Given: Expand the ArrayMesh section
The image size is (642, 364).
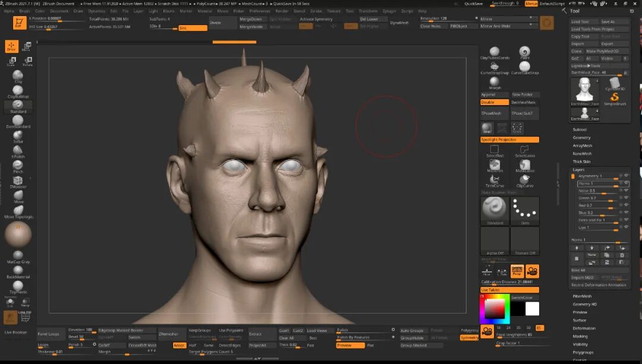Looking at the screenshot, I should click(x=582, y=145).
